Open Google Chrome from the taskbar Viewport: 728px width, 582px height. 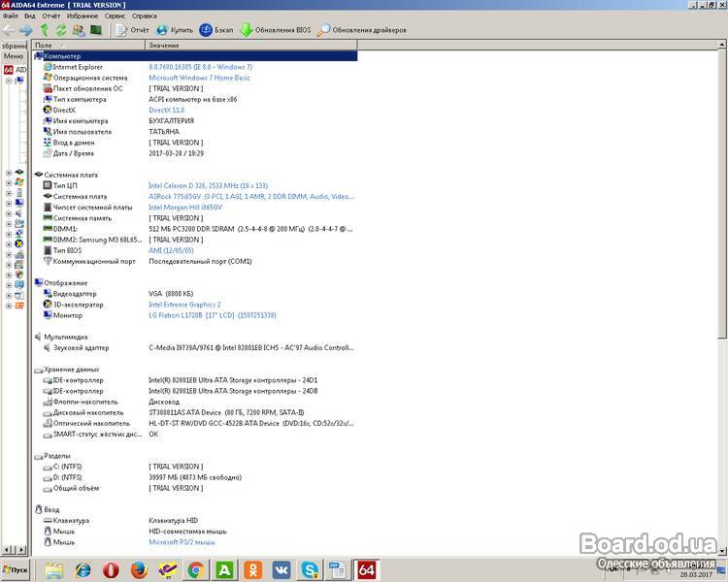[x=195, y=570]
